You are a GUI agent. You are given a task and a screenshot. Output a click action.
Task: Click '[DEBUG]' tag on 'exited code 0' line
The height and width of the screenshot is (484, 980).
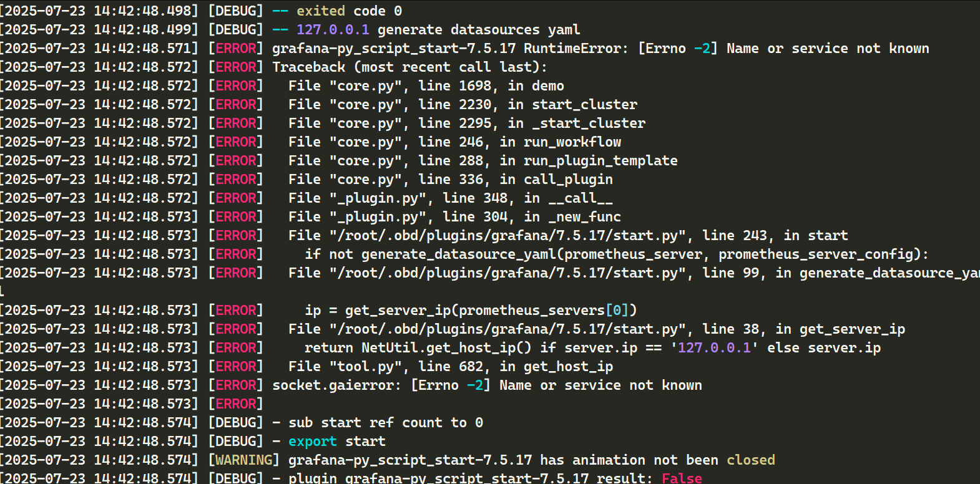pos(235,11)
